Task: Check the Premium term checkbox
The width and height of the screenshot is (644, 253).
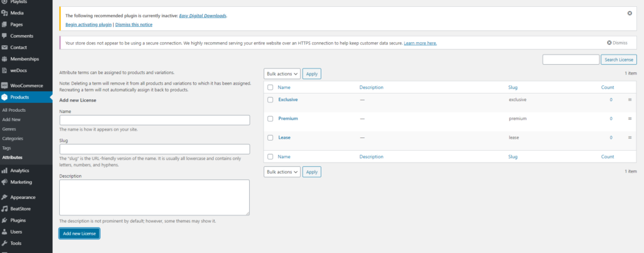Action: pos(270,119)
